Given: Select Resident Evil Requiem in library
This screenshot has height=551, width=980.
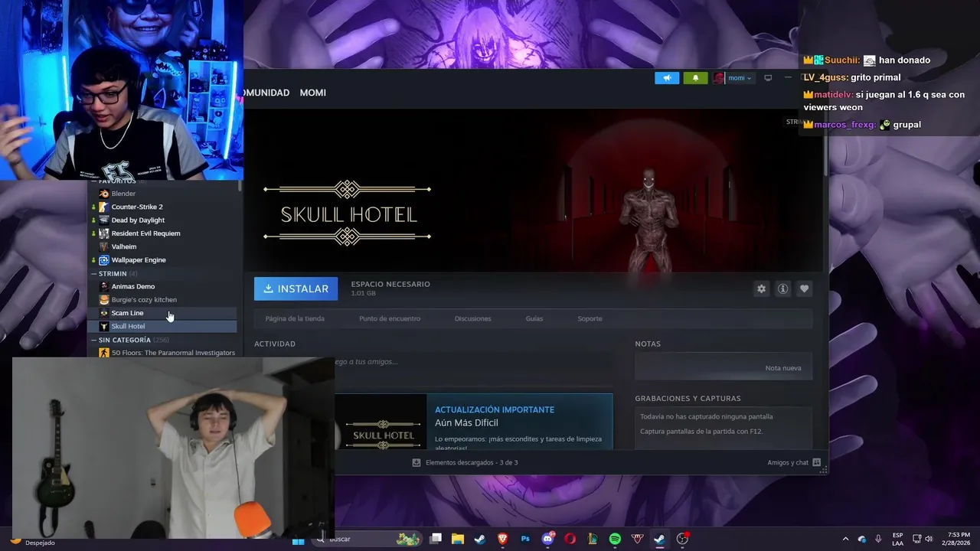Looking at the screenshot, I should pos(164,233).
